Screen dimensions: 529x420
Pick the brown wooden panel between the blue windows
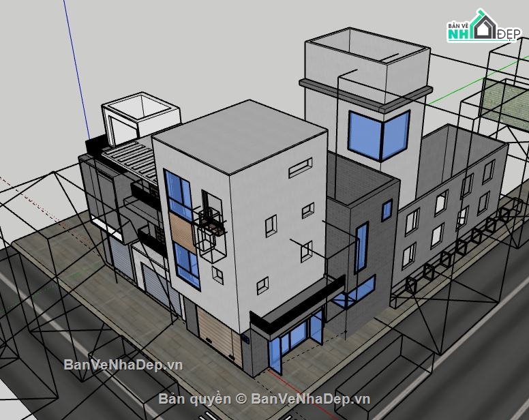click(x=182, y=233)
